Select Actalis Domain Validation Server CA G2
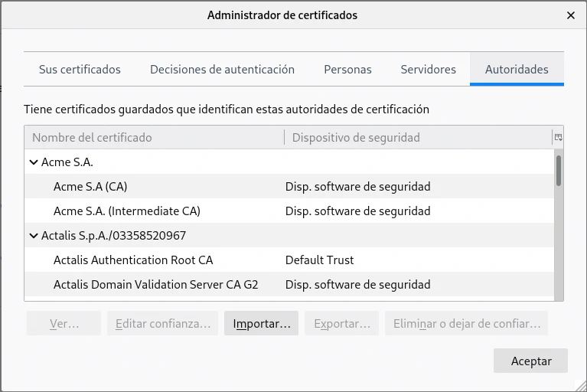This screenshot has width=587, height=392. [156, 285]
